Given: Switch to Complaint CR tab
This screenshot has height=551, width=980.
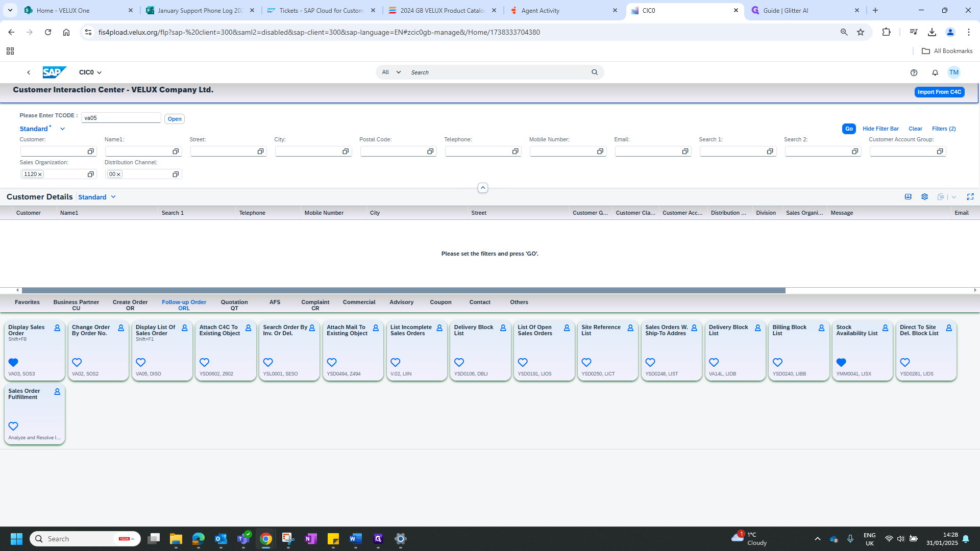Looking at the screenshot, I should pyautogui.click(x=315, y=305).
